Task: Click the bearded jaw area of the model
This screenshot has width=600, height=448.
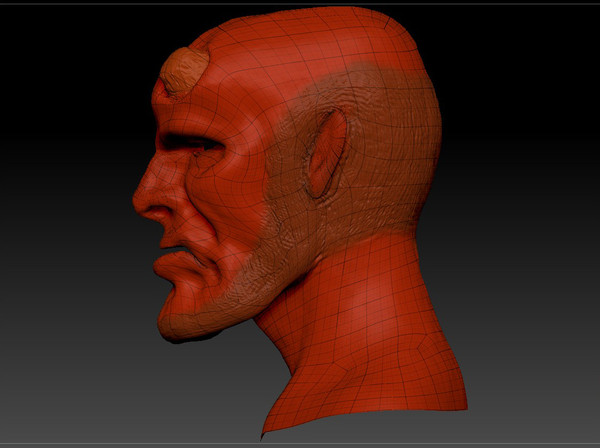Action: (x=245, y=285)
